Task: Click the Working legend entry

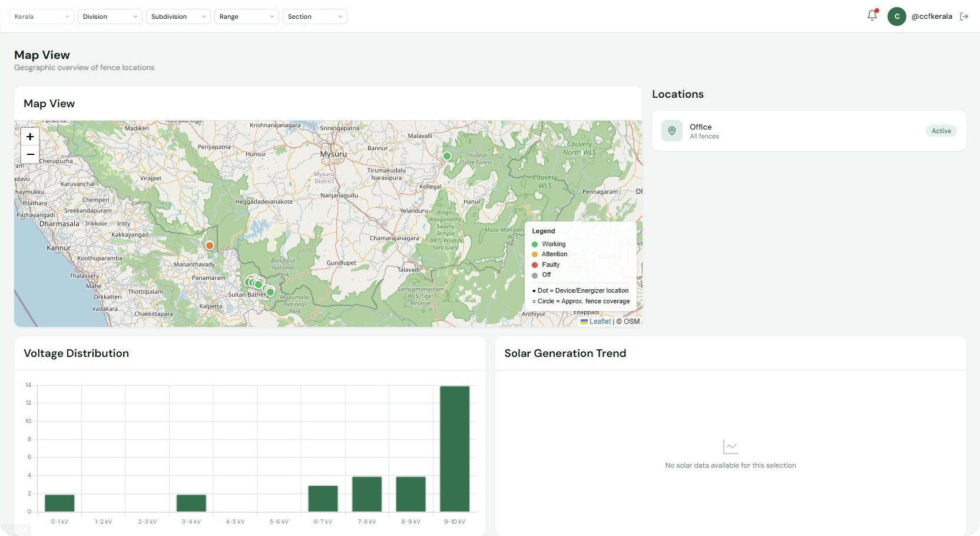Action: [x=549, y=244]
